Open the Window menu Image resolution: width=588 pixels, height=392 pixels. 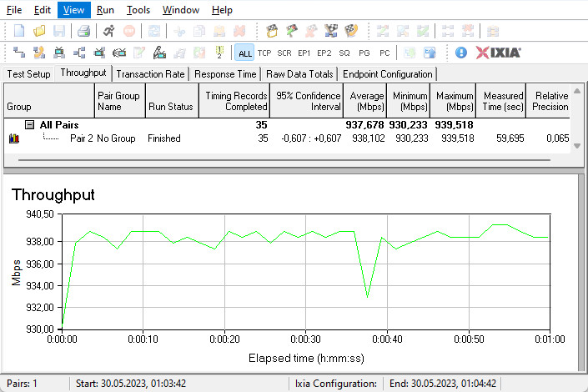point(181,10)
